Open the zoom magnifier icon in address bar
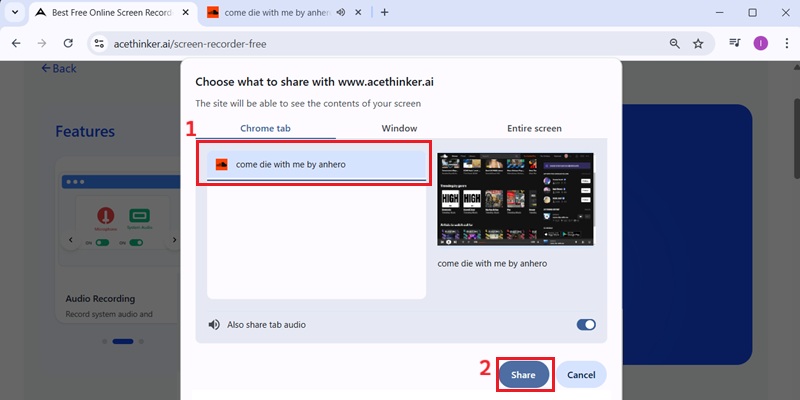800x400 pixels. pos(674,44)
